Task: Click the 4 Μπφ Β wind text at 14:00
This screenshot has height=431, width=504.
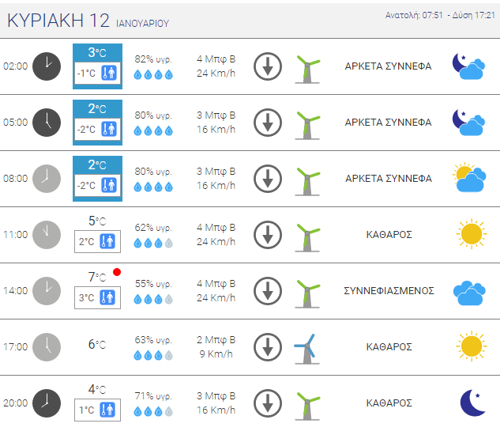Action: click(x=216, y=283)
